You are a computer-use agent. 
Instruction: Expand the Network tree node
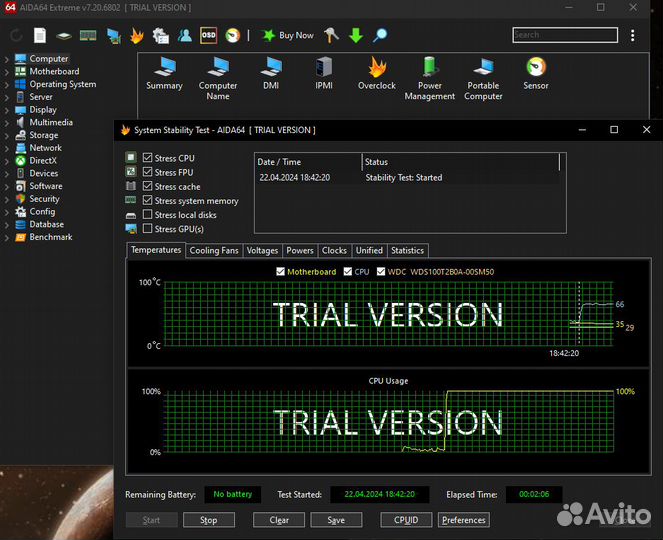[6, 148]
